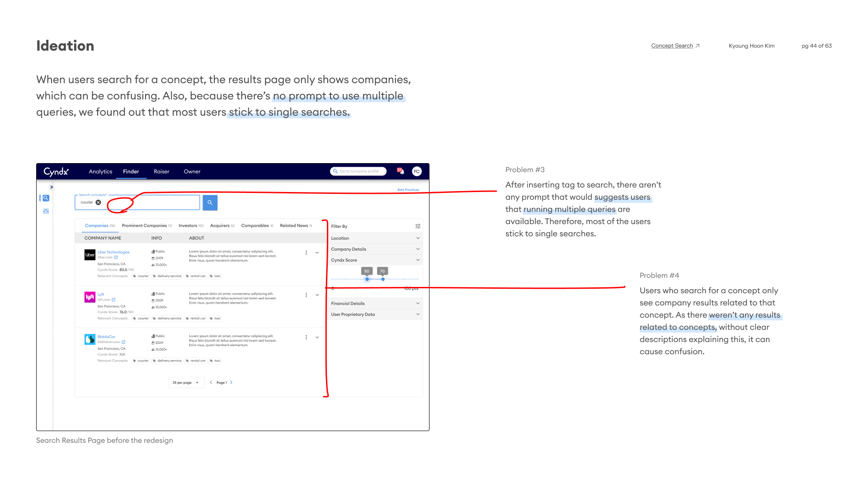
Task: Expand the User Proprietary Data filter
Action: [375, 314]
